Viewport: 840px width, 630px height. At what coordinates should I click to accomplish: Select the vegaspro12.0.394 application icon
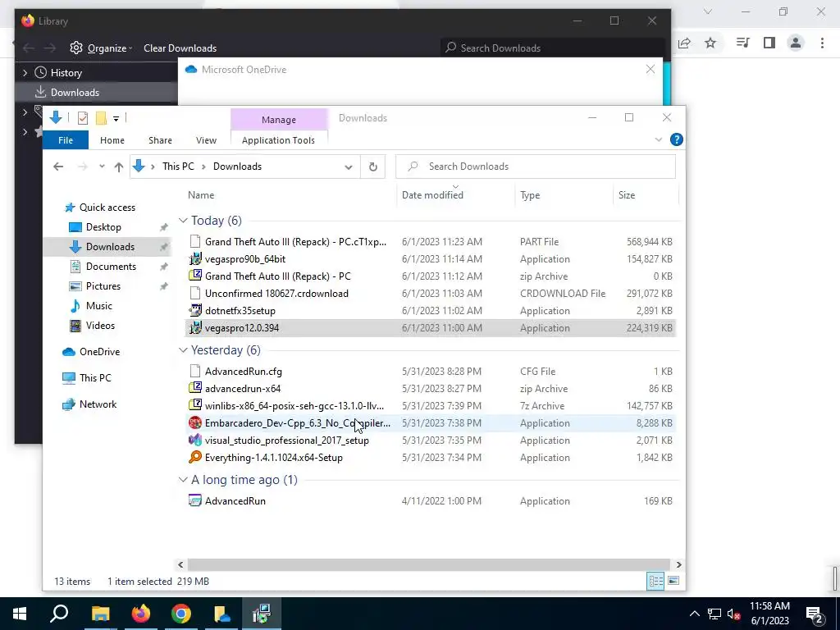point(195,328)
